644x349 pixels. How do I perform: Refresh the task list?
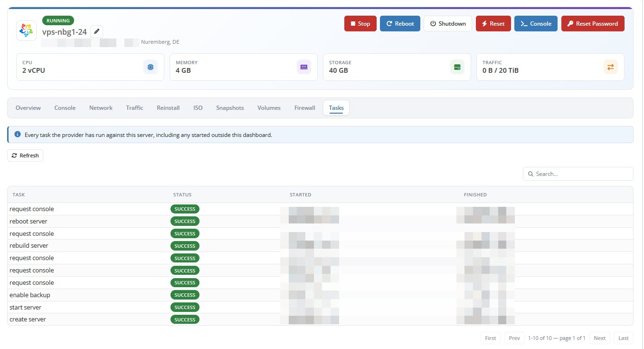[x=25, y=155]
